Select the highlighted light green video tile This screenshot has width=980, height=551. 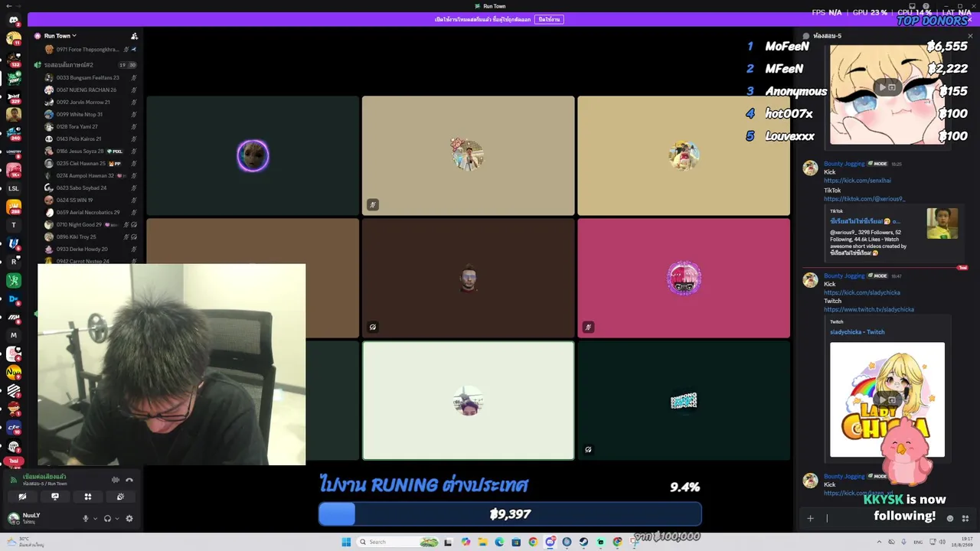(468, 400)
